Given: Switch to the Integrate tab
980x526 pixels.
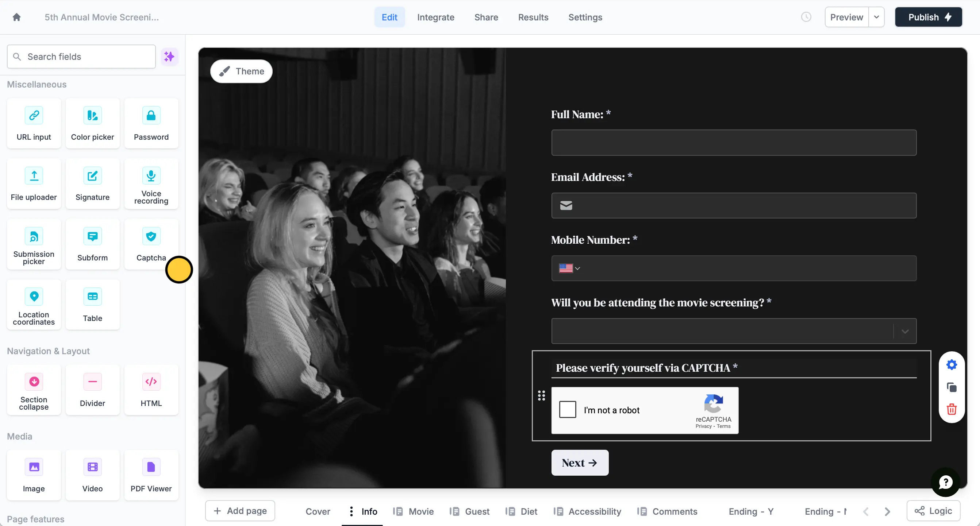Looking at the screenshot, I should pyautogui.click(x=435, y=17).
